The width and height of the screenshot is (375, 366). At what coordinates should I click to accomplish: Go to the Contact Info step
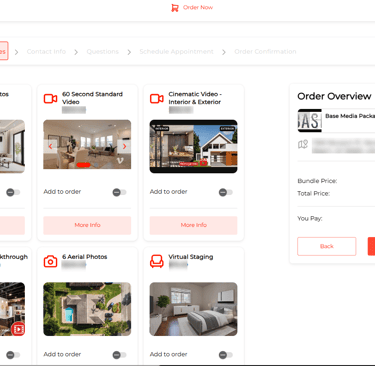(46, 52)
